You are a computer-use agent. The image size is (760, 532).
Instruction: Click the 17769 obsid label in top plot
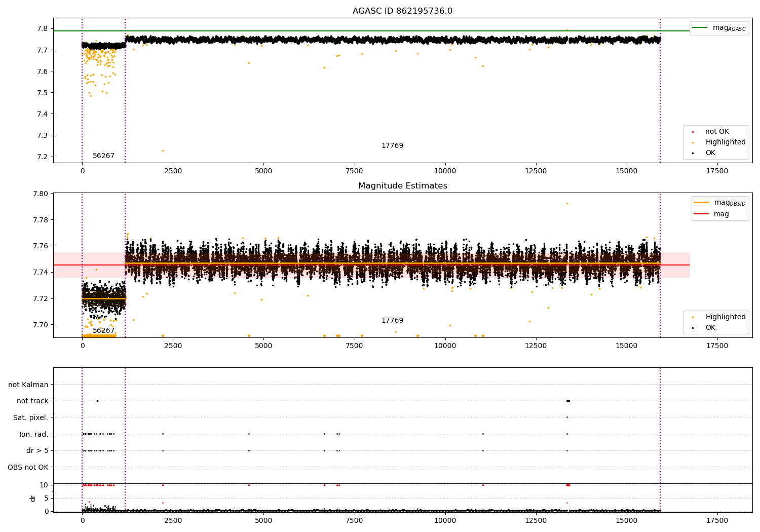click(392, 146)
